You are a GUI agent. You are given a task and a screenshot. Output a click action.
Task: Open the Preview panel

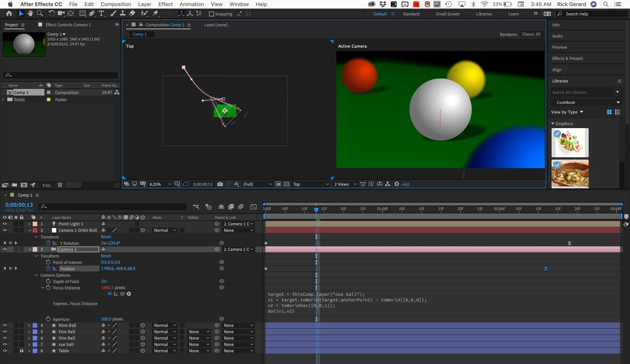pos(559,47)
